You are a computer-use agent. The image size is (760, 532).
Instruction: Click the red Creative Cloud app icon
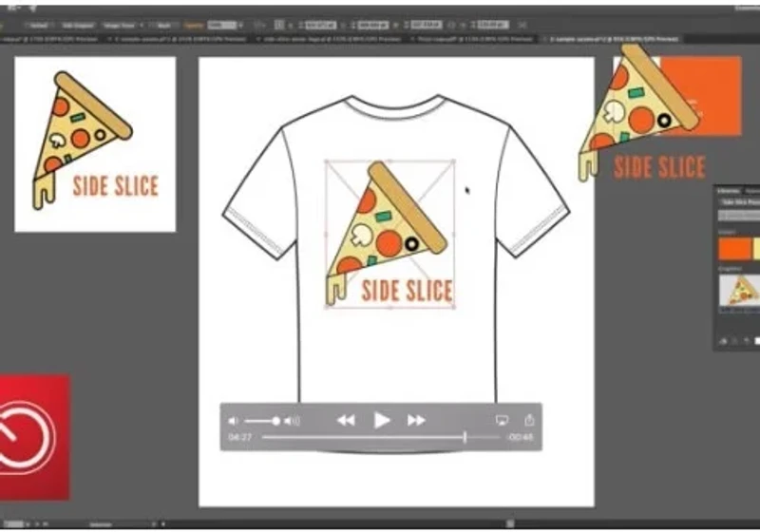click(x=34, y=437)
